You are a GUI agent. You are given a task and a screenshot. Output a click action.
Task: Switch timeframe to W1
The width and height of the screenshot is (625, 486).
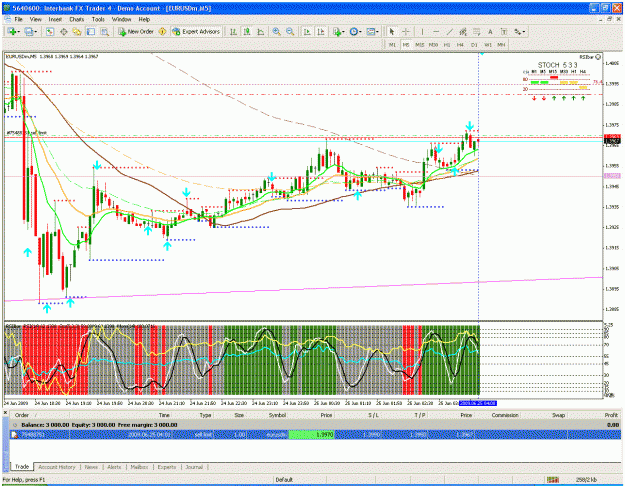(x=488, y=45)
